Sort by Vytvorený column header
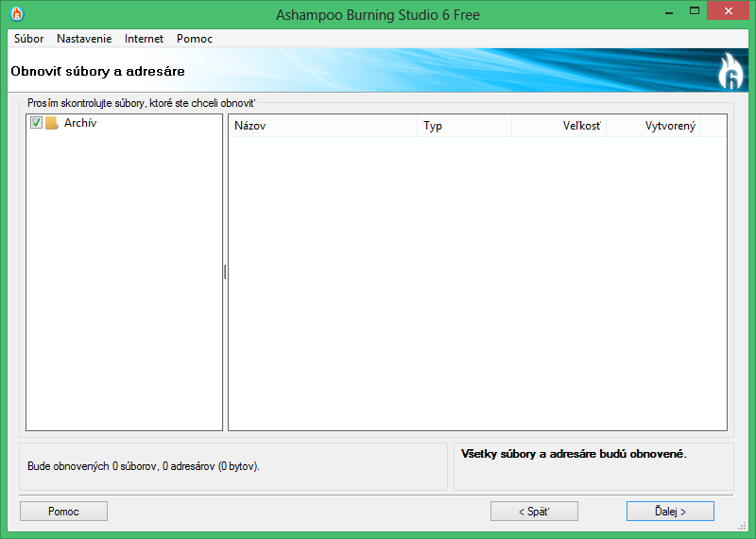 tap(653, 126)
